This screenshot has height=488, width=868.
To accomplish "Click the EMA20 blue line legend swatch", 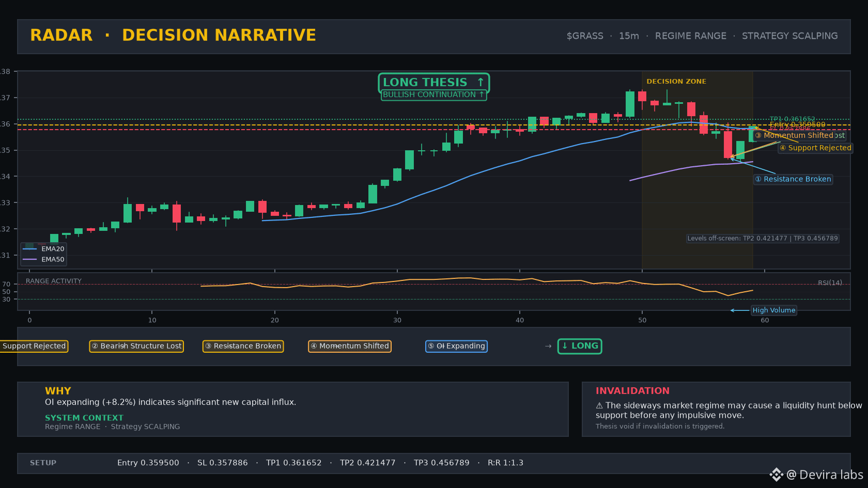I will (x=29, y=249).
